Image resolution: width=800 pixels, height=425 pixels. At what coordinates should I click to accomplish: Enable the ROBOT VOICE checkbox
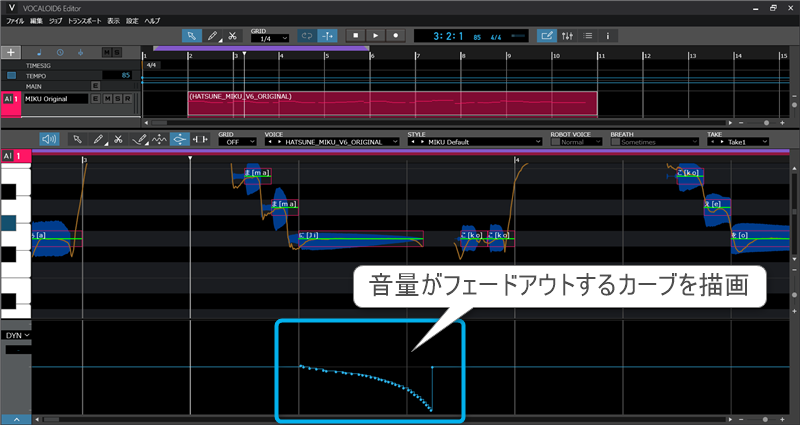pyautogui.click(x=555, y=142)
